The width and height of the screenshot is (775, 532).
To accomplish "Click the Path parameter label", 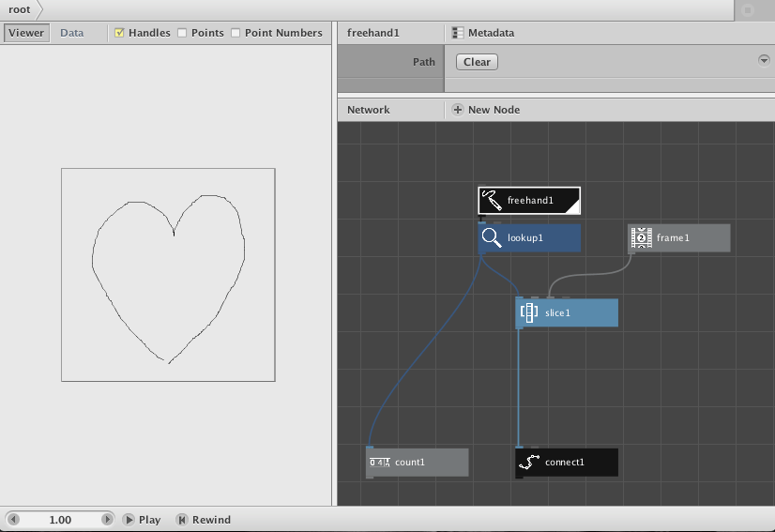I will click(x=423, y=62).
